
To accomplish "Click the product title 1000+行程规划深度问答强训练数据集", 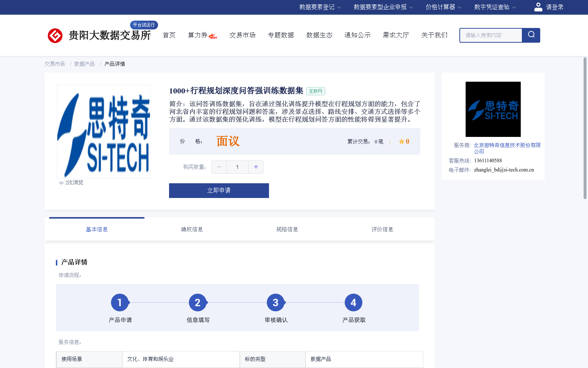I will [x=236, y=91].
